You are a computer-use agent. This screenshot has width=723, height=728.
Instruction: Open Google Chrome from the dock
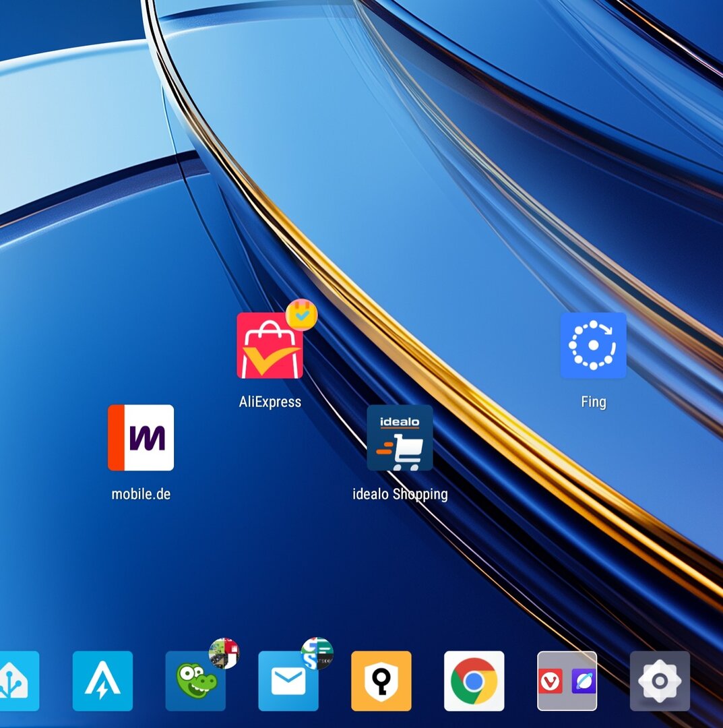tap(474, 681)
